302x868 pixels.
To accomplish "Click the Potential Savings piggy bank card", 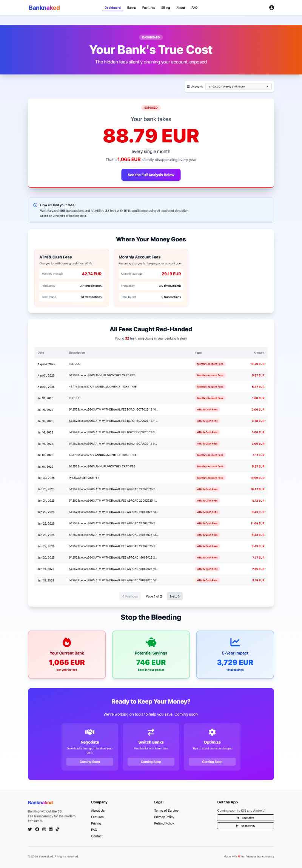I will coord(151,654).
